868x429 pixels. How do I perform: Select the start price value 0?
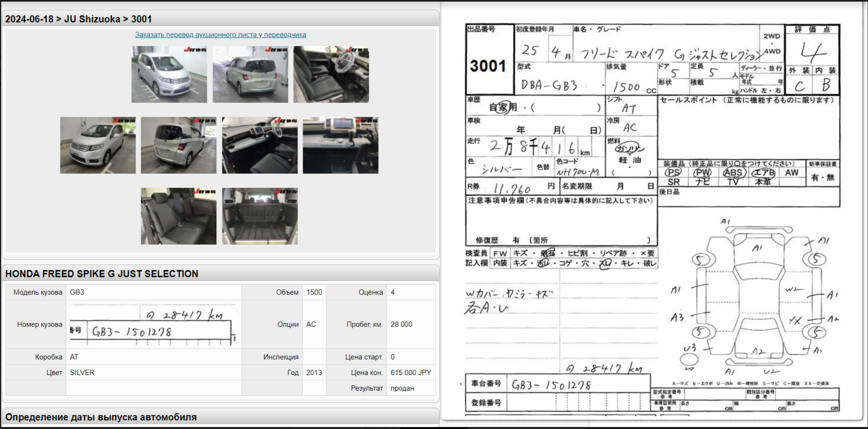click(x=393, y=357)
